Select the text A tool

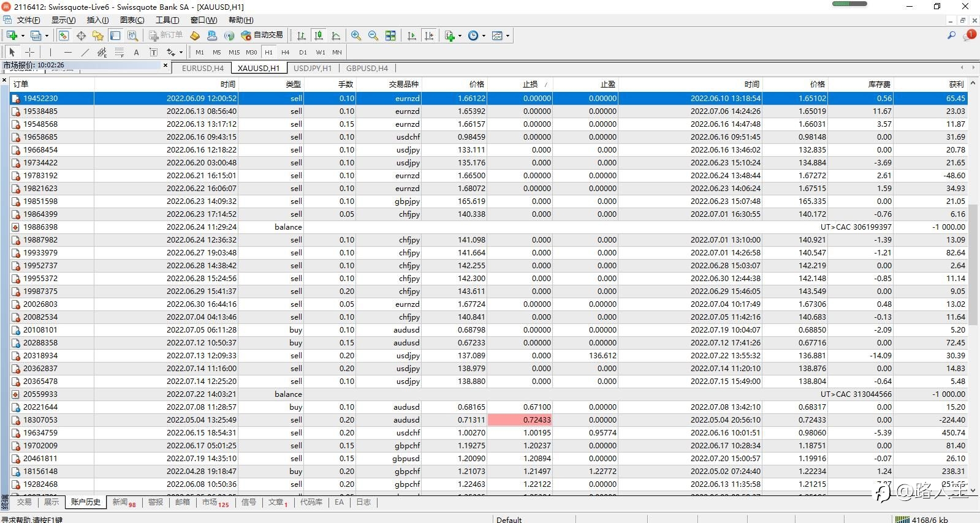pos(136,52)
